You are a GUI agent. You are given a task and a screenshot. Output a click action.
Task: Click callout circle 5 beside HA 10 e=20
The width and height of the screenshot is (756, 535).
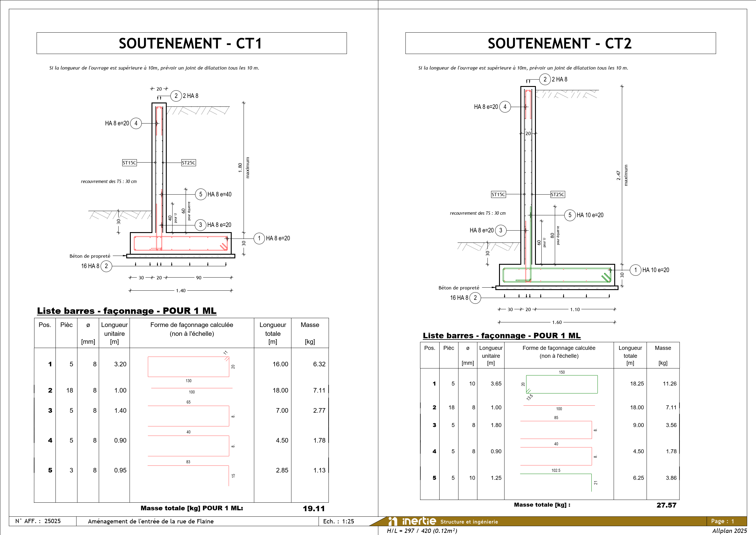click(570, 215)
